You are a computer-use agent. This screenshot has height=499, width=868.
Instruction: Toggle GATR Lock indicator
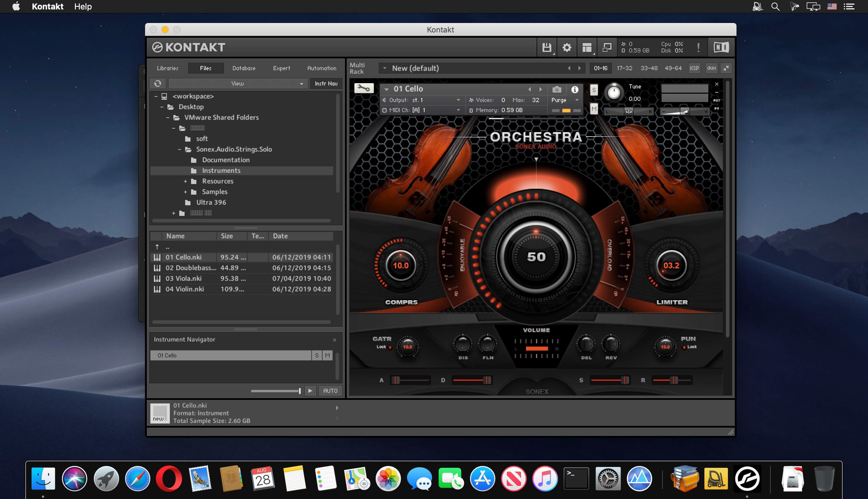point(390,347)
